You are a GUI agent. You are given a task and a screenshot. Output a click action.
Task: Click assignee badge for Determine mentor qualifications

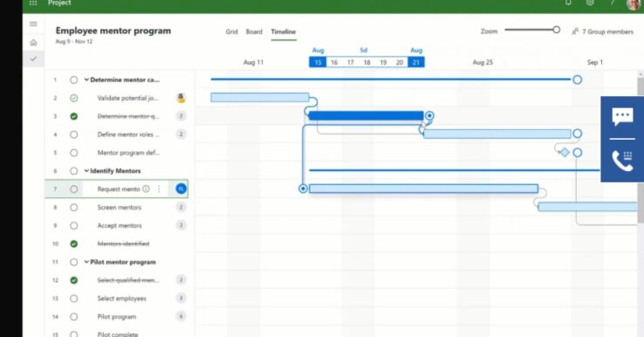click(x=181, y=116)
